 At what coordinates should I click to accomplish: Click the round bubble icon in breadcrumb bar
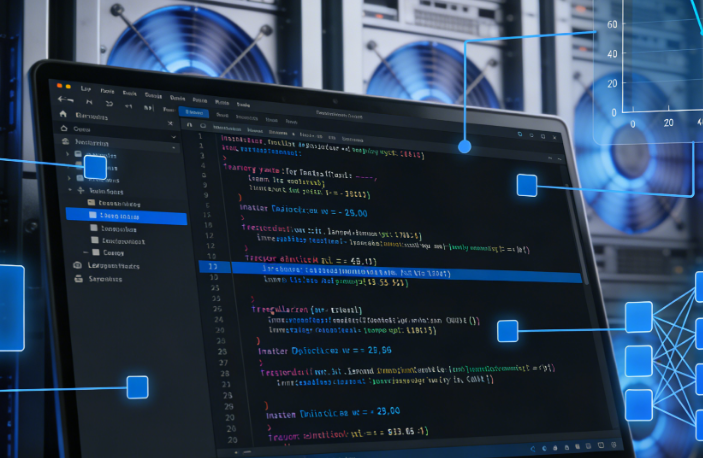tap(203, 126)
